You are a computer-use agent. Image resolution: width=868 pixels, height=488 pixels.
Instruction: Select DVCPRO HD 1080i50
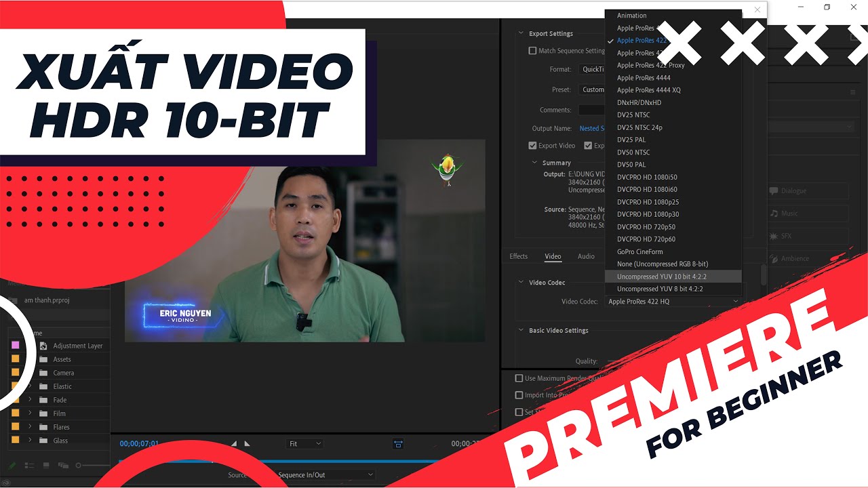(673, 177)
